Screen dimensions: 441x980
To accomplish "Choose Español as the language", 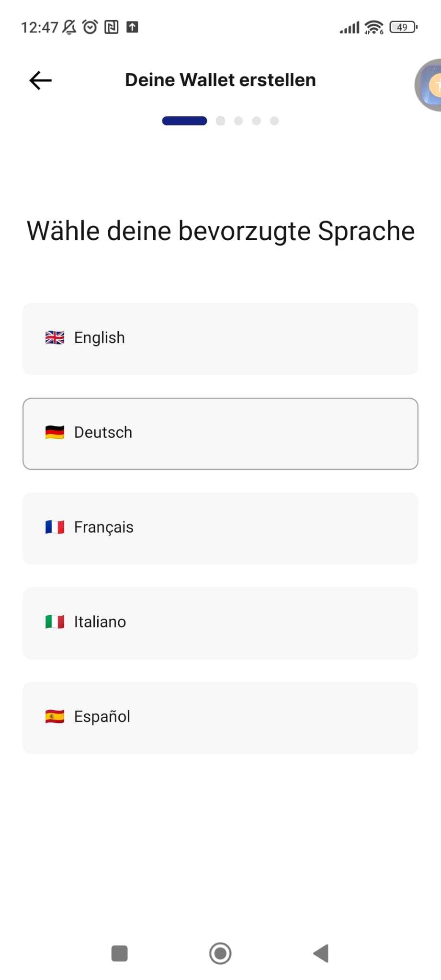I will pyautogui.click(x=220, y=718).
